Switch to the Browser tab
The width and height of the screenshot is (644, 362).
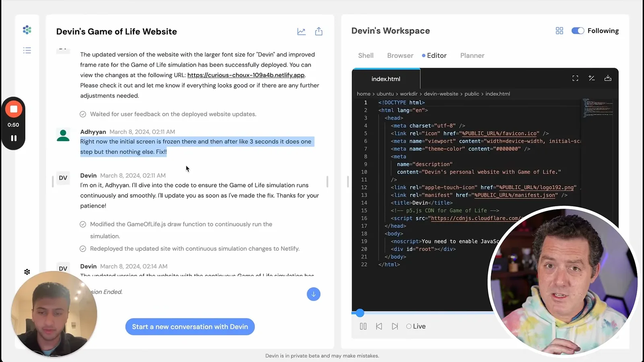pos(400,56)
